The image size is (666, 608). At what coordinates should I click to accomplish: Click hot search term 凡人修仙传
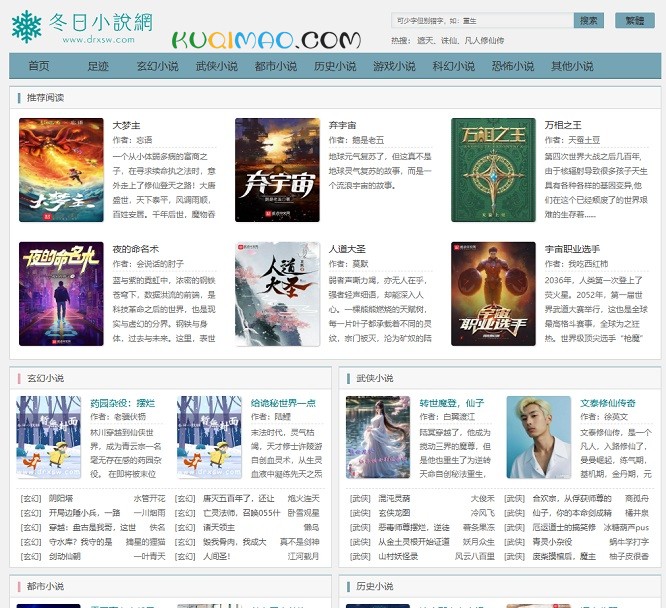(484, 41)
